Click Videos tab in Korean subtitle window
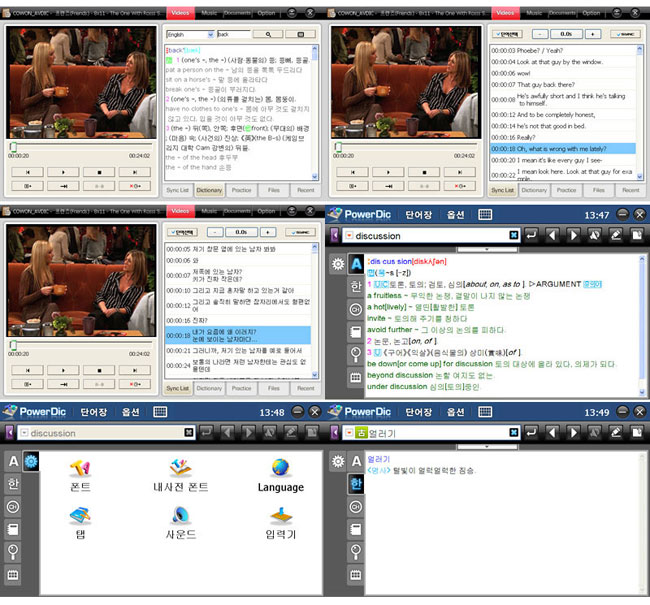The height and width of the screenshot is (605, 650). (x=180, y=211)
